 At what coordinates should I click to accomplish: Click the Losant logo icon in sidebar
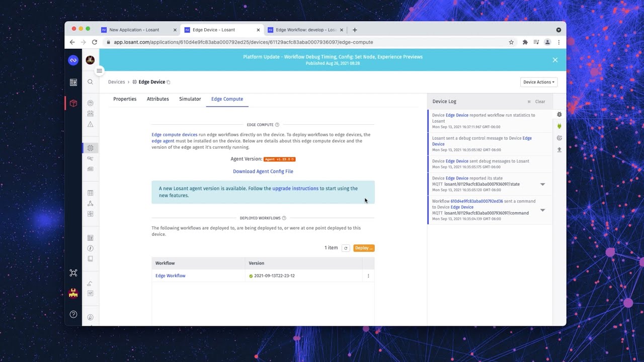tap(73, 60)
